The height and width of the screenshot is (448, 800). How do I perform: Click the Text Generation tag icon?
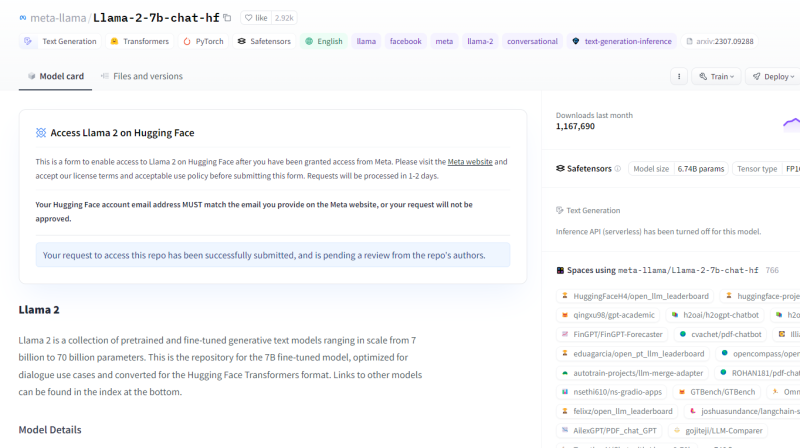pyautogui.click(x=28, y=41)
